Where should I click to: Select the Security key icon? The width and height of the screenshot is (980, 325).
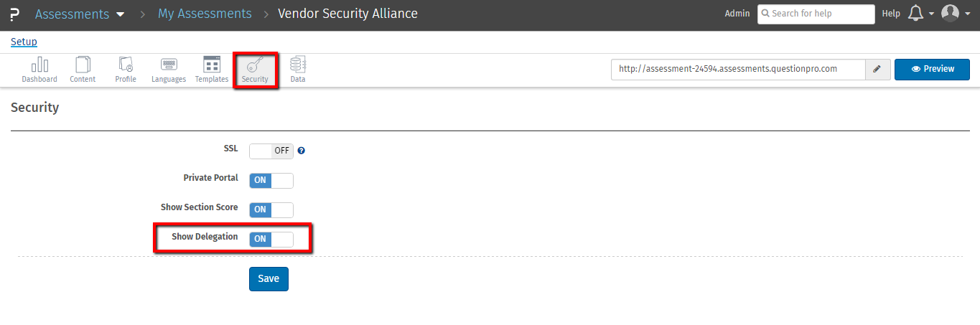point(255,65)
